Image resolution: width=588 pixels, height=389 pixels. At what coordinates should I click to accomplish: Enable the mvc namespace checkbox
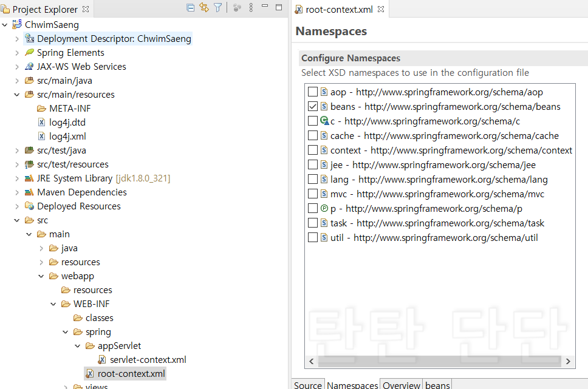pyautogui.click(x=313, y=194)
